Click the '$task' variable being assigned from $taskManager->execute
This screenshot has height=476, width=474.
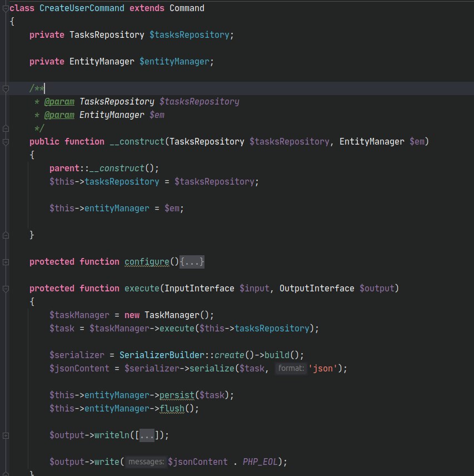coord(62,329)
